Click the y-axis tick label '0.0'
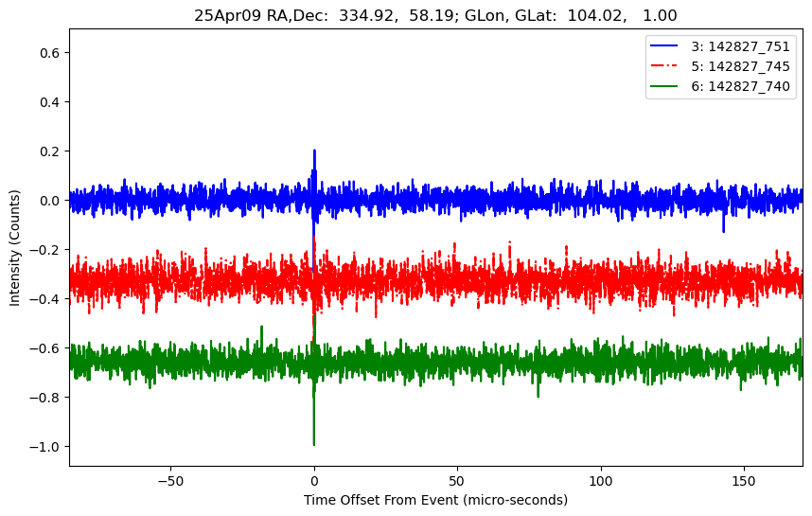The image size is (812, 516). (50, 201)
